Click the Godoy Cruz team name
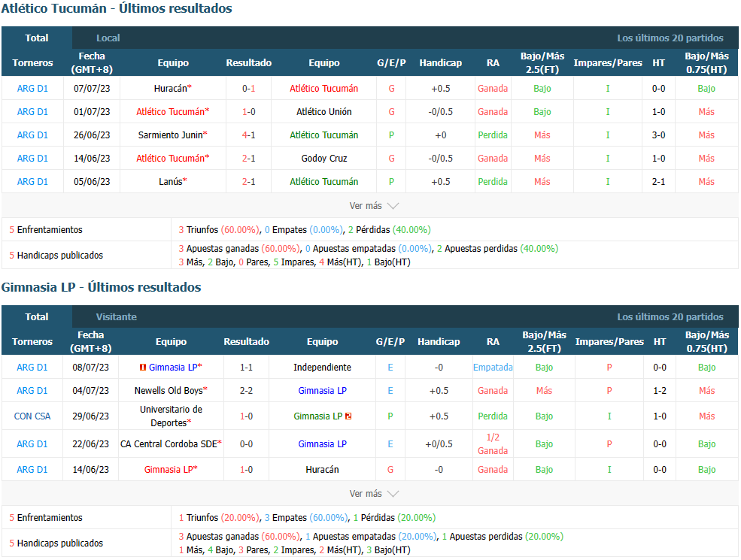 point(324,159)
